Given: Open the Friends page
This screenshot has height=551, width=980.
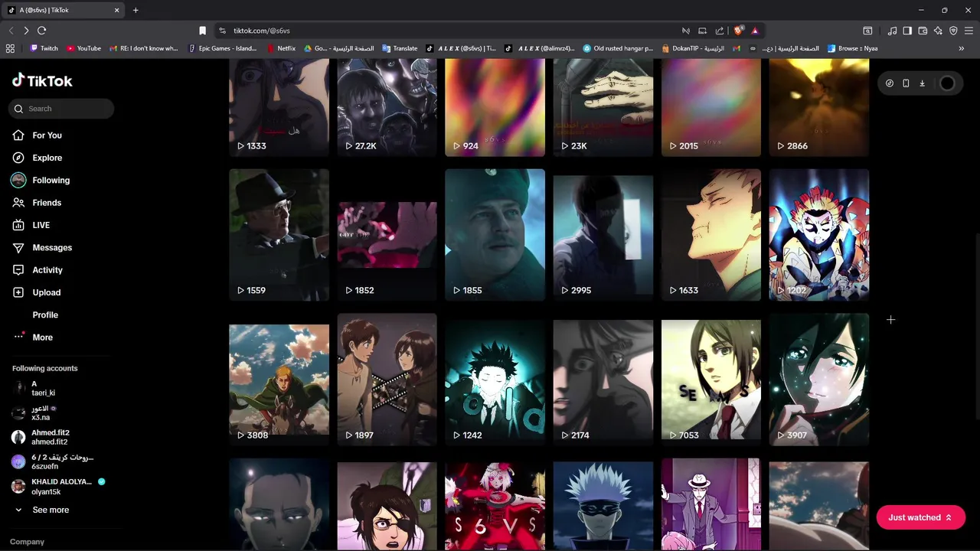Looking at the screenshot, I should click(37, 203).
